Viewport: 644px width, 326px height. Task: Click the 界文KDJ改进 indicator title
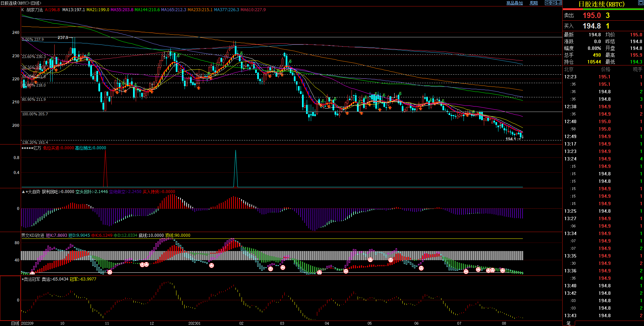tap(33, 235)
